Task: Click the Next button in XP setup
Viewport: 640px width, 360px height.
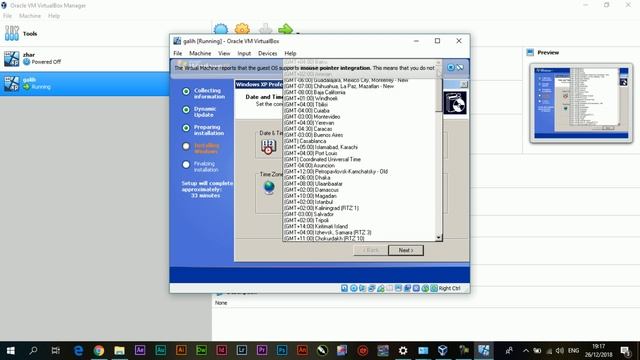Action: 406,250
